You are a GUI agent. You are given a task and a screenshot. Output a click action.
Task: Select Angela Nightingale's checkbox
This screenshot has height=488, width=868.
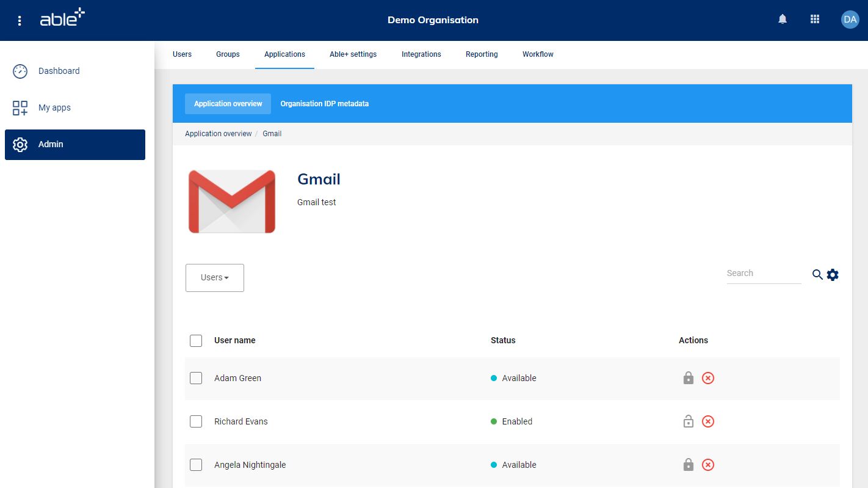click(x=196, y=465)
